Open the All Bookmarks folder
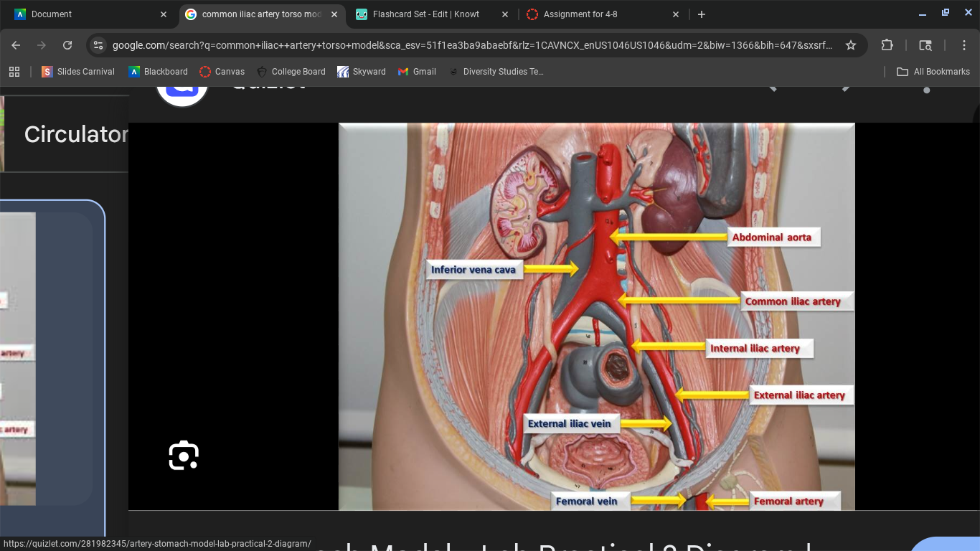 [x=933, y=72]
